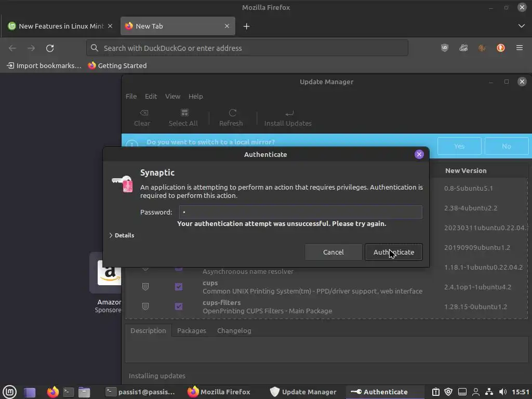Select the cups package row text
The height and width of the screenshot is (399, 532).
tap(312, 287)
